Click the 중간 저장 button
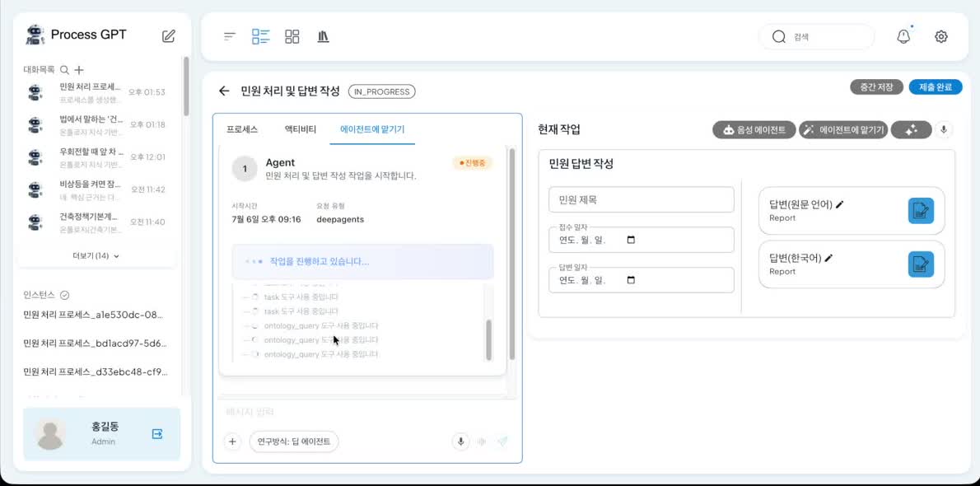This screenshot has width=980, height=486. tap(876, 87)
